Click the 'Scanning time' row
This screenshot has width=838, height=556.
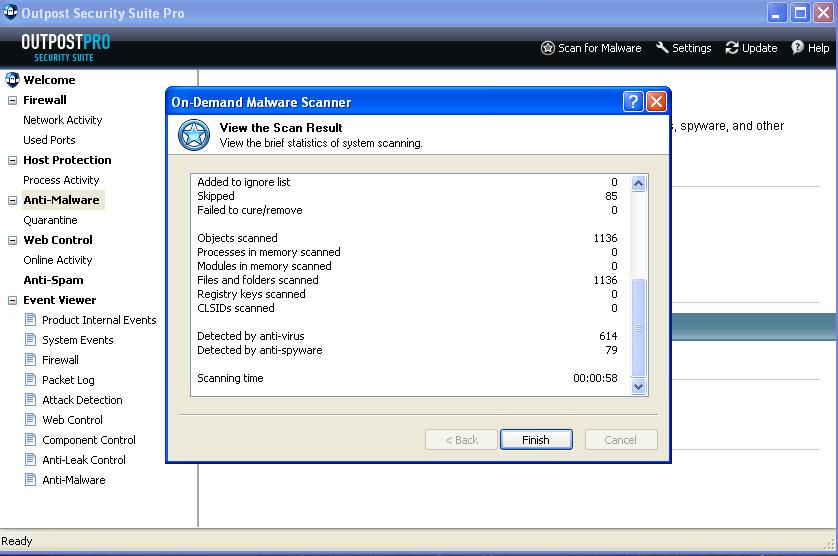(407, 378)
